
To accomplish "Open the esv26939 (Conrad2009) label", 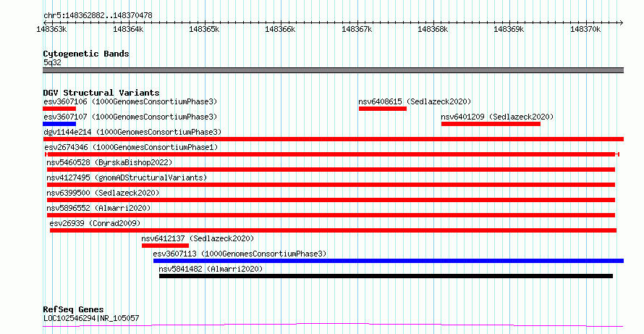I will tap(95, 223).
